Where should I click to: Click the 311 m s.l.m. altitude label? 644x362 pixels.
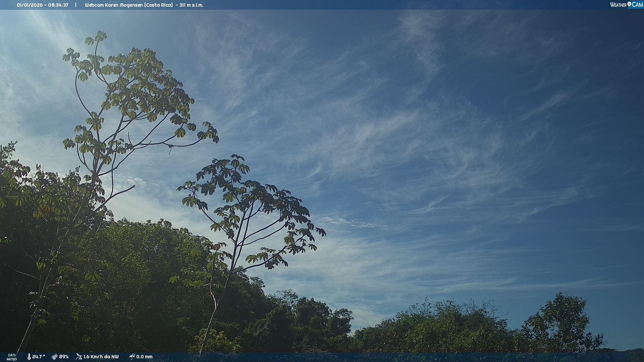[191, 5]
